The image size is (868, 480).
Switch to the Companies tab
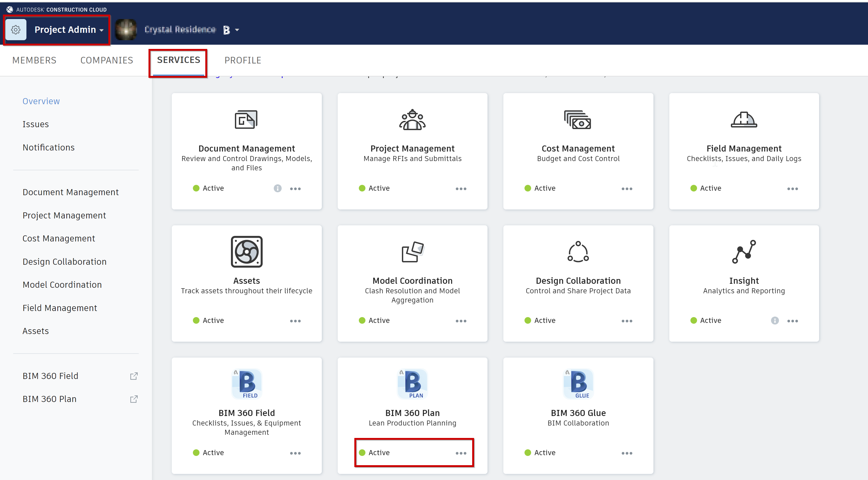pyautogui.click(x=107, y=60)
